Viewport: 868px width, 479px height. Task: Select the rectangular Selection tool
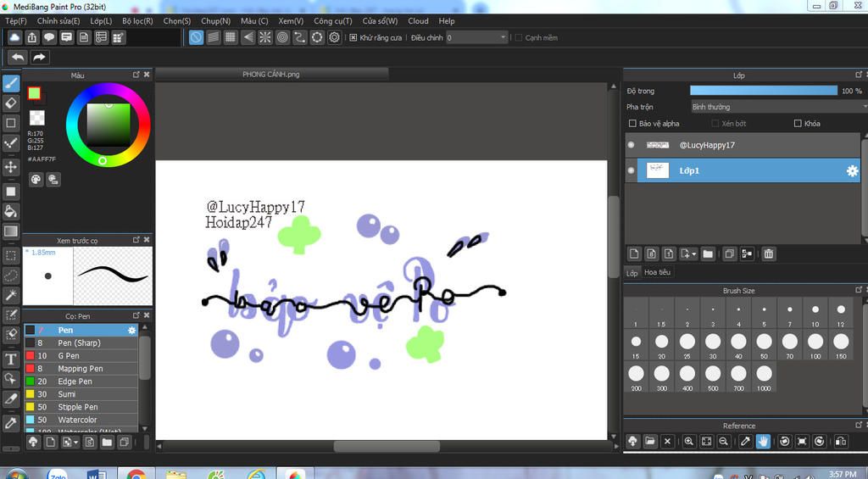(11, 255)
